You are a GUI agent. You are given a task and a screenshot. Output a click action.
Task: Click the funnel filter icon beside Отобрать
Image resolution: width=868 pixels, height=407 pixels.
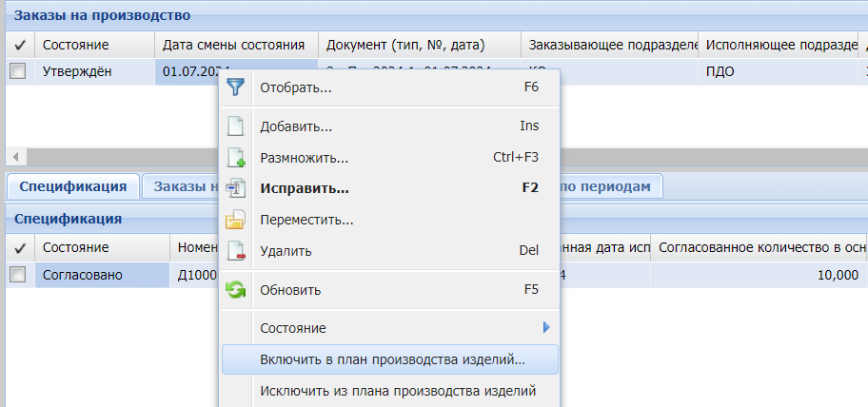[x=235, y=87]
